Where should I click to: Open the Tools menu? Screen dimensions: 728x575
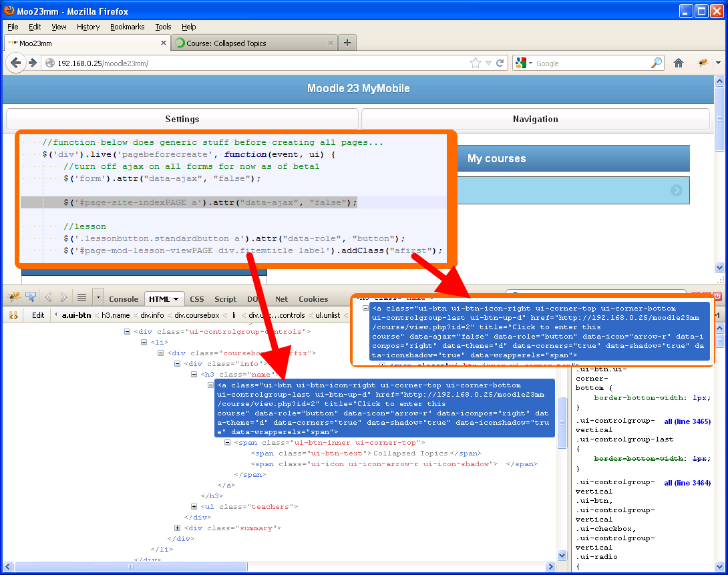coord(163,27)
